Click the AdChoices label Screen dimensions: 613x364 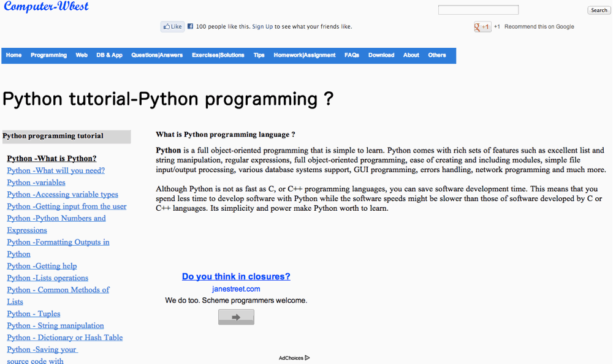(291, 358)
